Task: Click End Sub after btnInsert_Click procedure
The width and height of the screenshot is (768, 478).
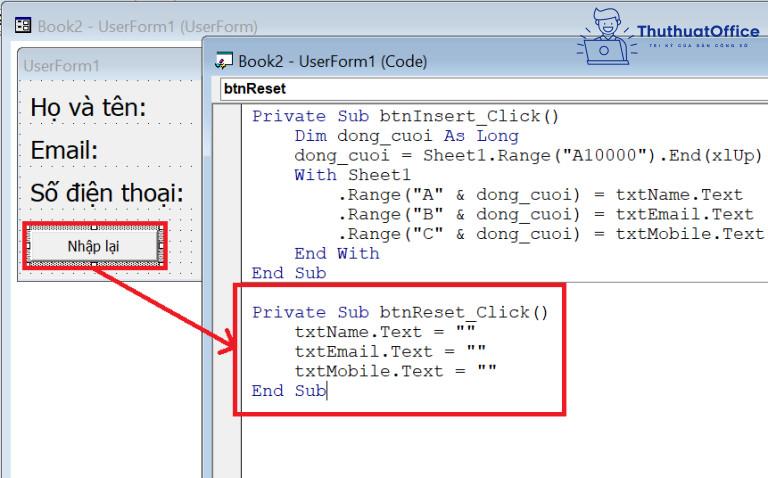Action: (289, 273)
